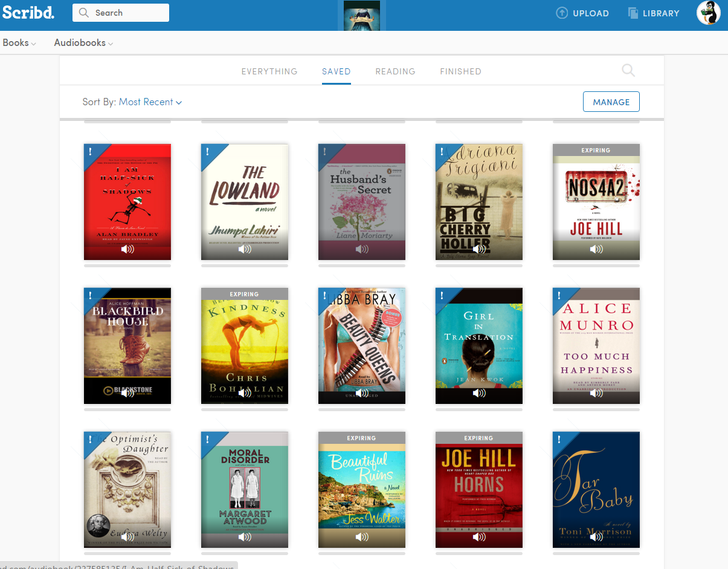Click the Manage button
This screenshot has height=569, width=728.
click(x=611, y=102)
